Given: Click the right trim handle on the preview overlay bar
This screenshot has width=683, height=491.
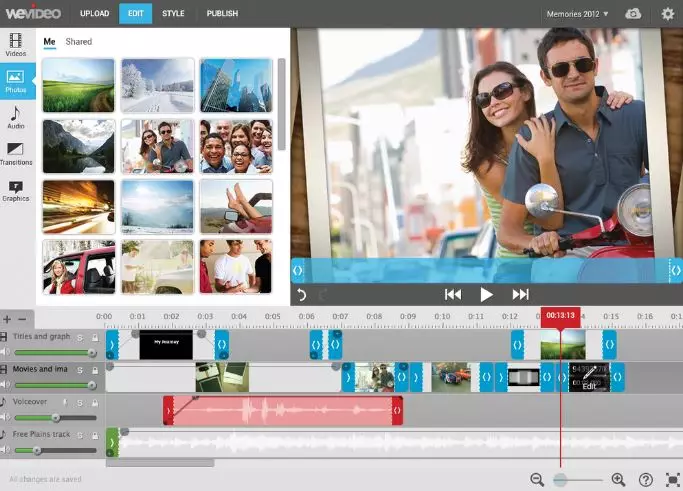Looking at the screenshot, I should click(x=676, y=271).
